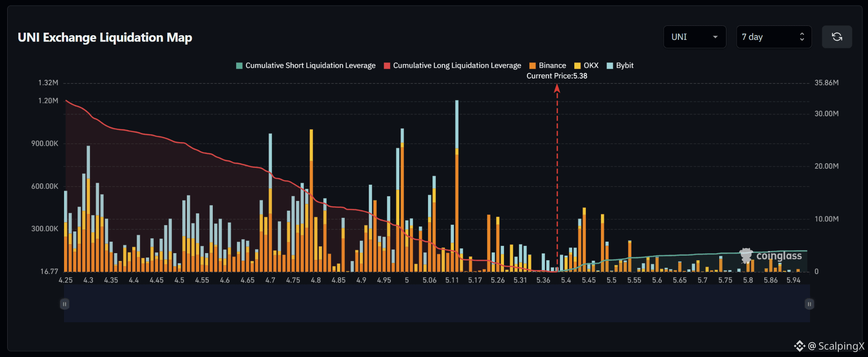868x357 pixels.
Task: Click the x-axis label 5
Action: [x=407, y=280]
